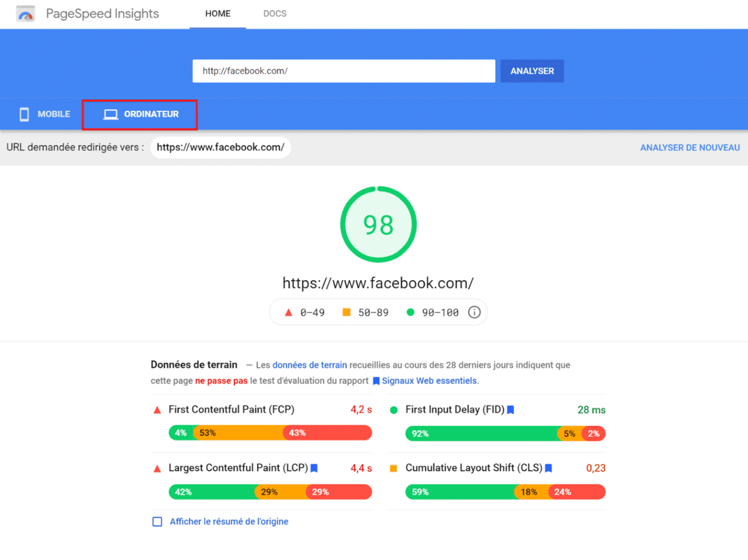Screen dimensions: 748x560
Task: Click the URL input field
Action: (343, 71)
